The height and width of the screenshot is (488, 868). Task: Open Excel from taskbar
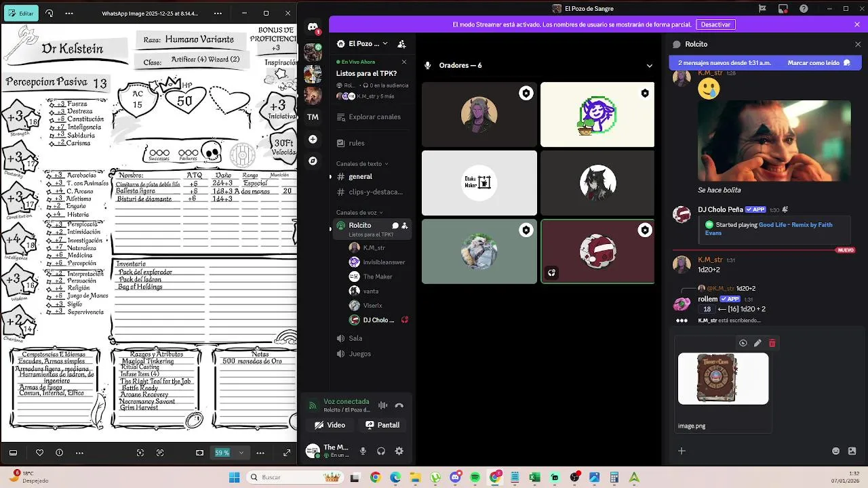534,477
